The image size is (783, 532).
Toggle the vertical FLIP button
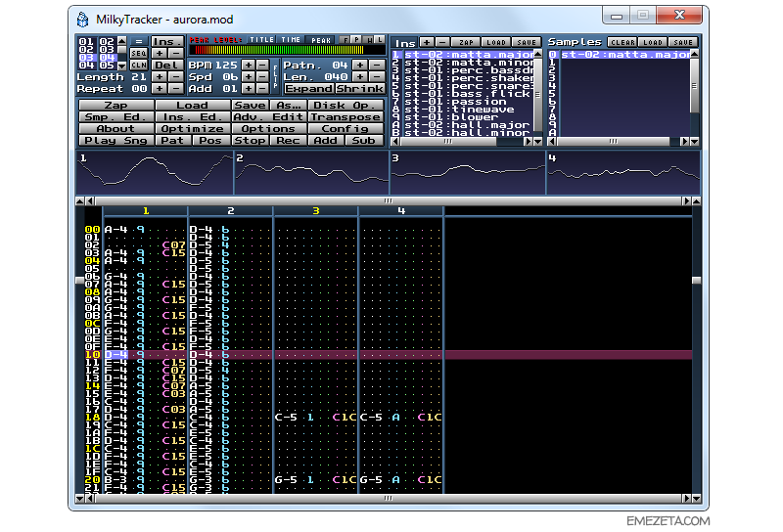[275, 76]
